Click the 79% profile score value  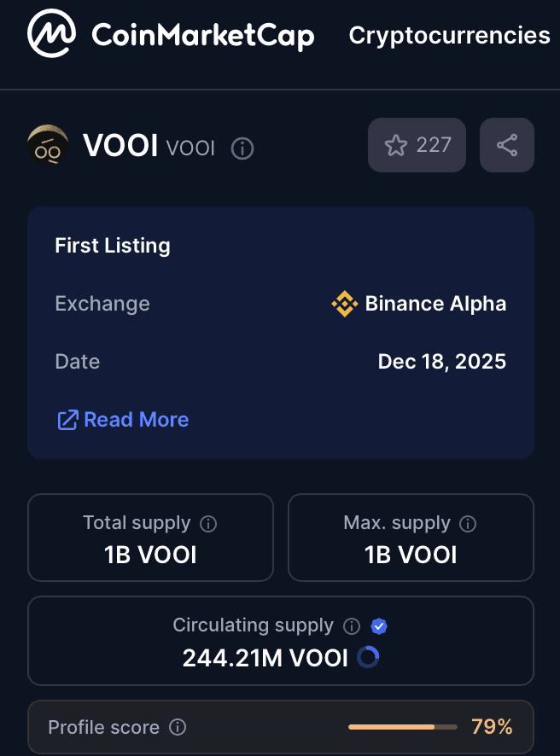pyautogui.click(x=492, y=727)
